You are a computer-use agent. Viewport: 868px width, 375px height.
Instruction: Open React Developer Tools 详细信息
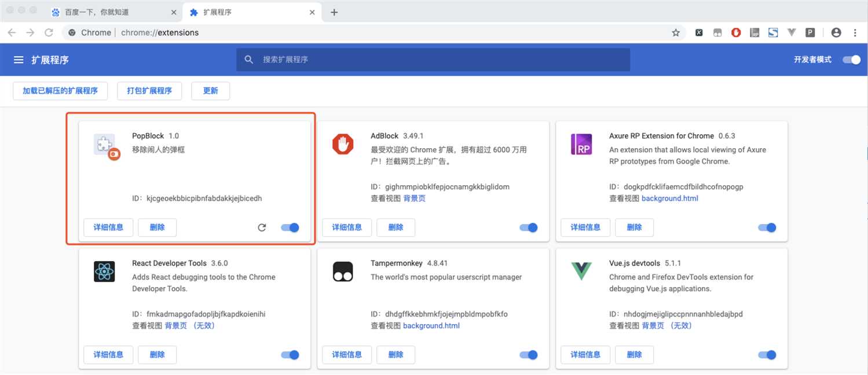pyautogui.click(x=108, y=355)
